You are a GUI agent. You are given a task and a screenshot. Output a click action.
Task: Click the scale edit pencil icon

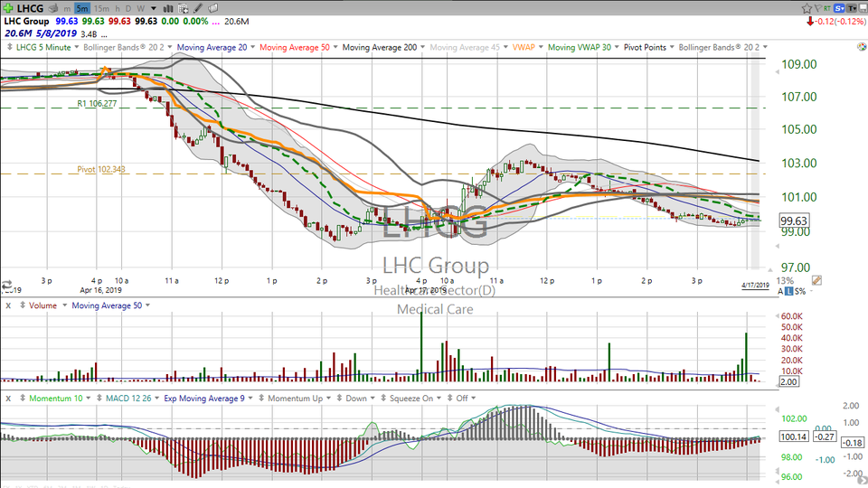point(816,280)
